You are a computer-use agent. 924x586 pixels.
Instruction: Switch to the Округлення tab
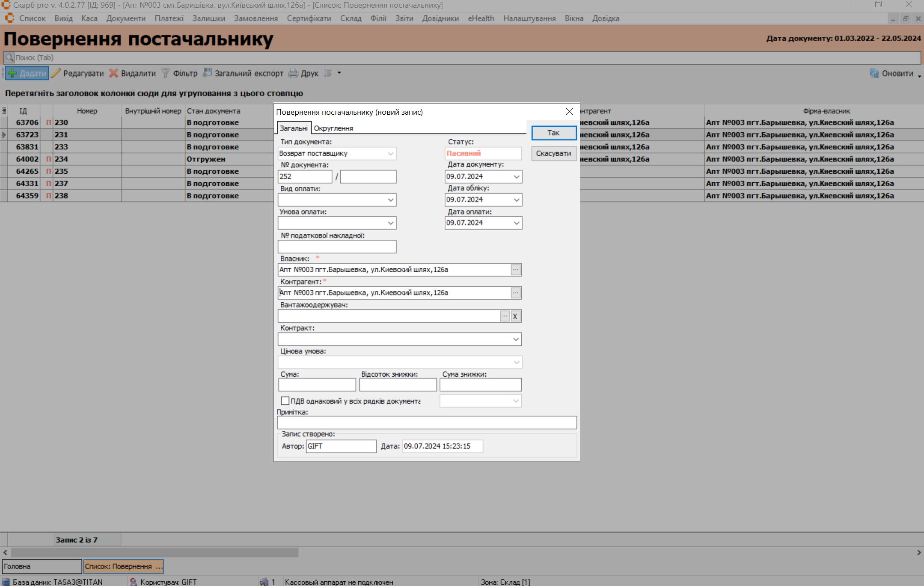(333, 128)
